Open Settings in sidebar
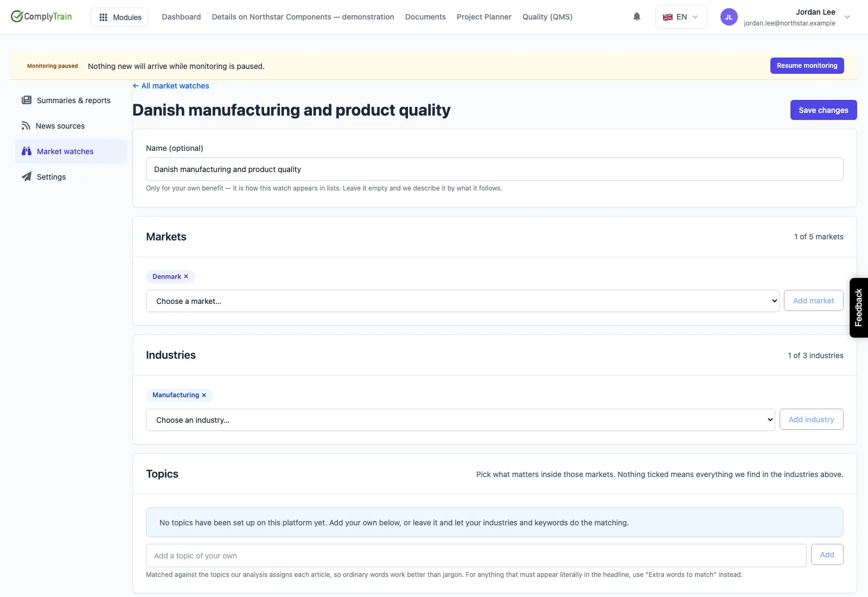868x597 pixels. pos(71,177)
